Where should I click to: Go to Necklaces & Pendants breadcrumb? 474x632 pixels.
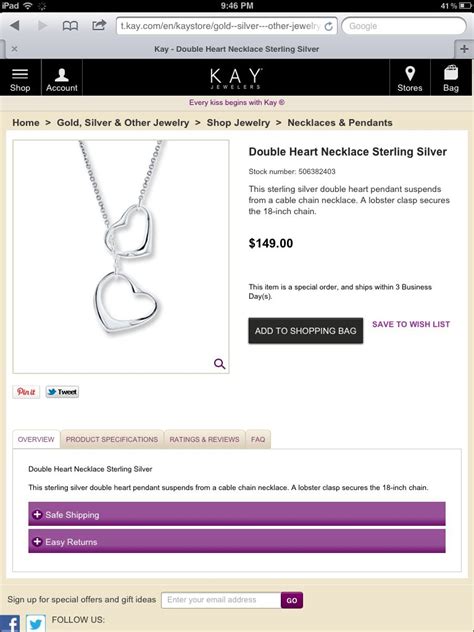tap(340, 123)
